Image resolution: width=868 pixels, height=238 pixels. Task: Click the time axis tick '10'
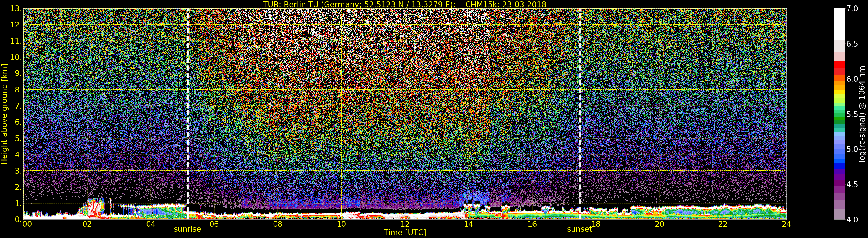[x=341, y=224]
